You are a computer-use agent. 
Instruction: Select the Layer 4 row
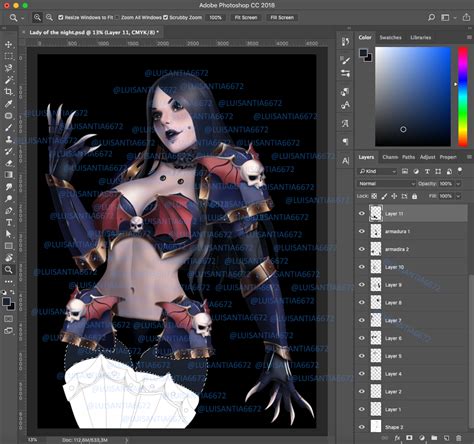[412, 374]
